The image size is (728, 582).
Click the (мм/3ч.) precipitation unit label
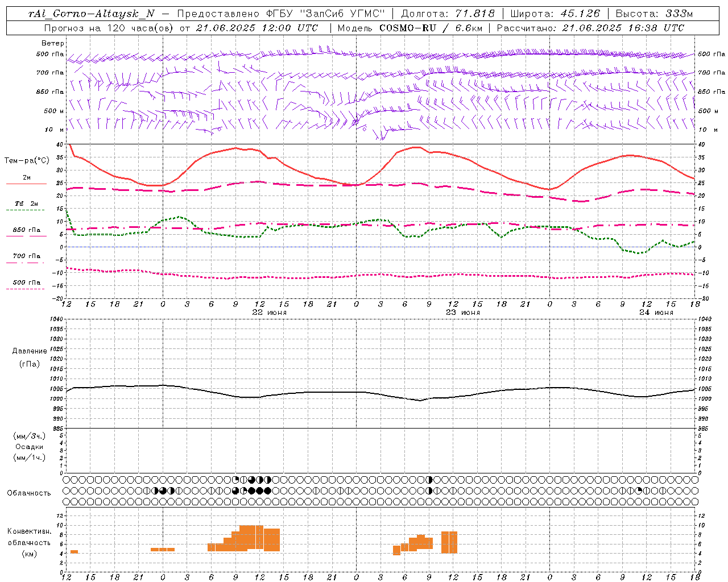pyautogui.click(x=30, y=436)
